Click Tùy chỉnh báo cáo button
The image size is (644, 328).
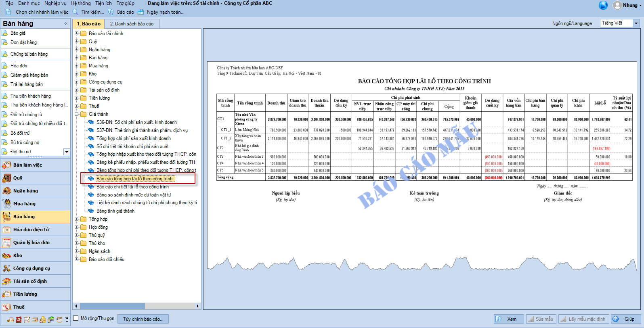[143, 319]
